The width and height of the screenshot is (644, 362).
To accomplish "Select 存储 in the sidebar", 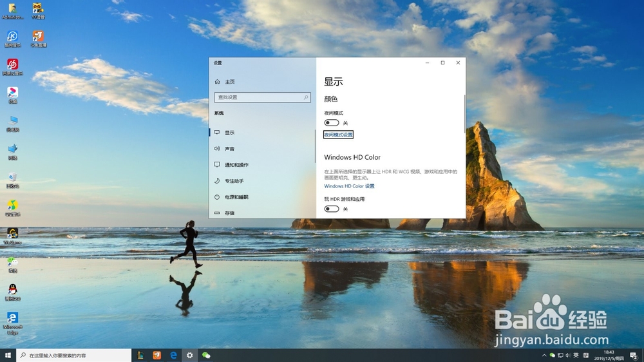I will point(262,213).
